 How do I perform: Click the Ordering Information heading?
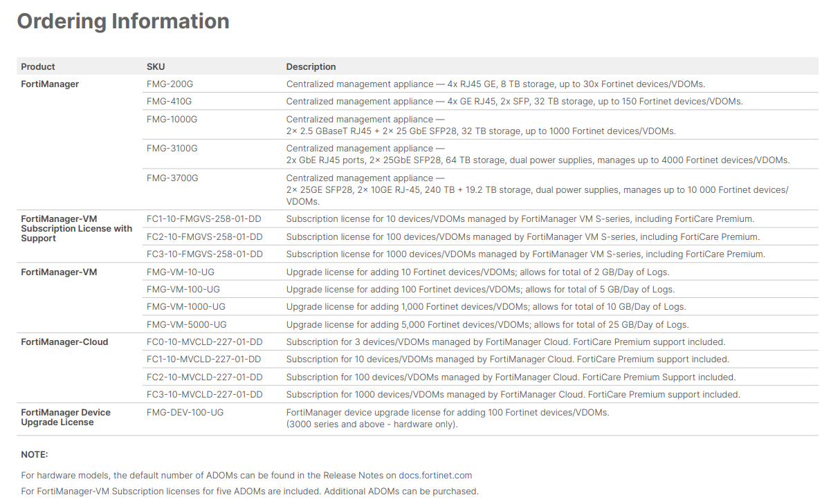[123, 21]
